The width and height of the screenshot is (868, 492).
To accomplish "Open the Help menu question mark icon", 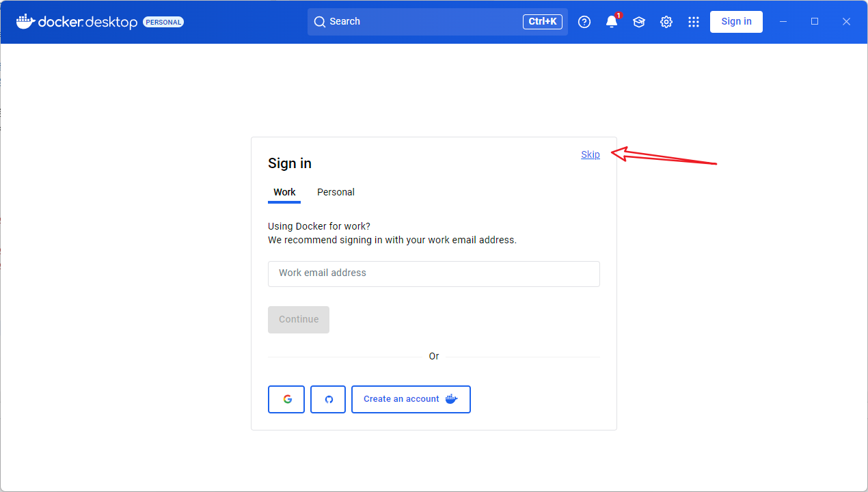I will (x=584, y=22).
